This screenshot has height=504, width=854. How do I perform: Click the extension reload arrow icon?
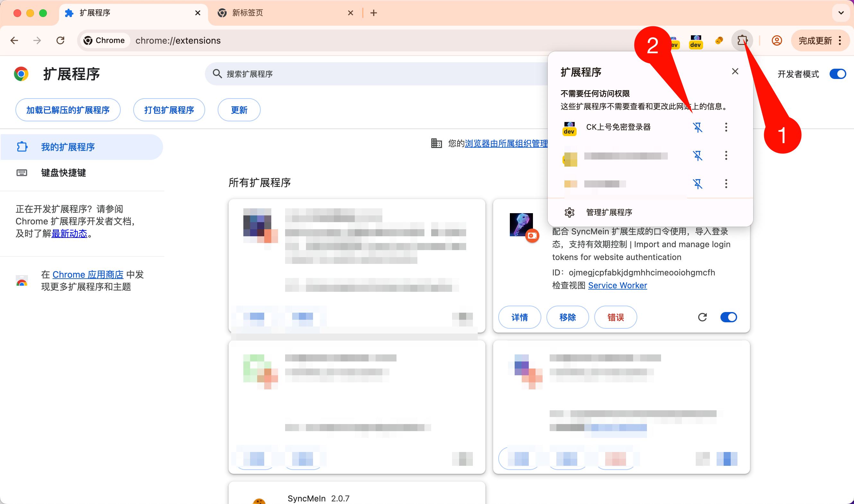coord(702,317)
